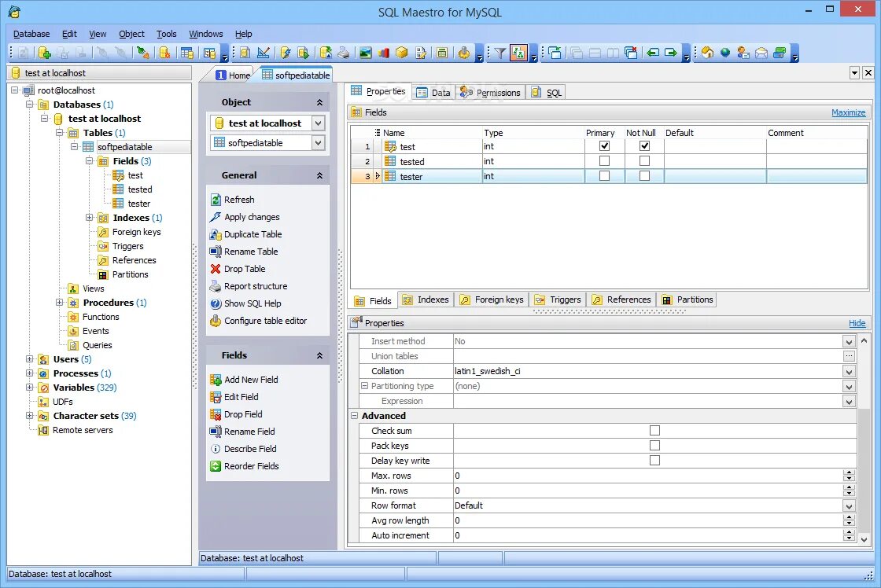Open the Object menu
Image resolution: width=881 pixels, height=588 pixels.
[131, 34]
